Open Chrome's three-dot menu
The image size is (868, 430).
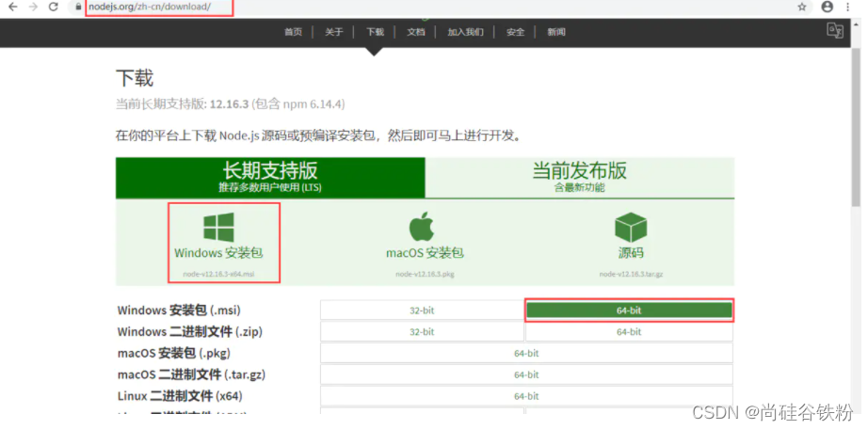pos(847,8)
